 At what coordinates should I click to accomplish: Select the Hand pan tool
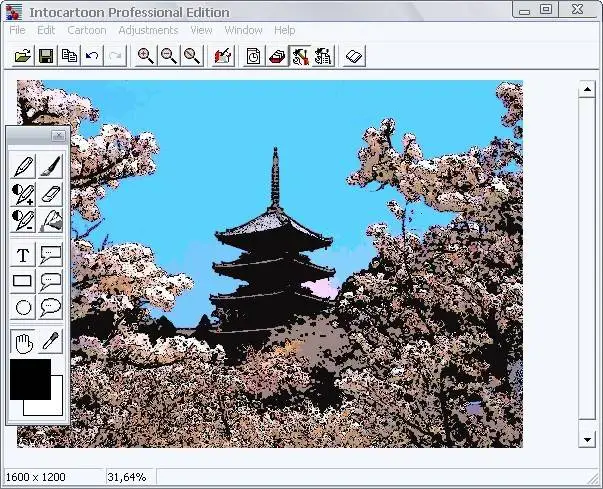23,342
